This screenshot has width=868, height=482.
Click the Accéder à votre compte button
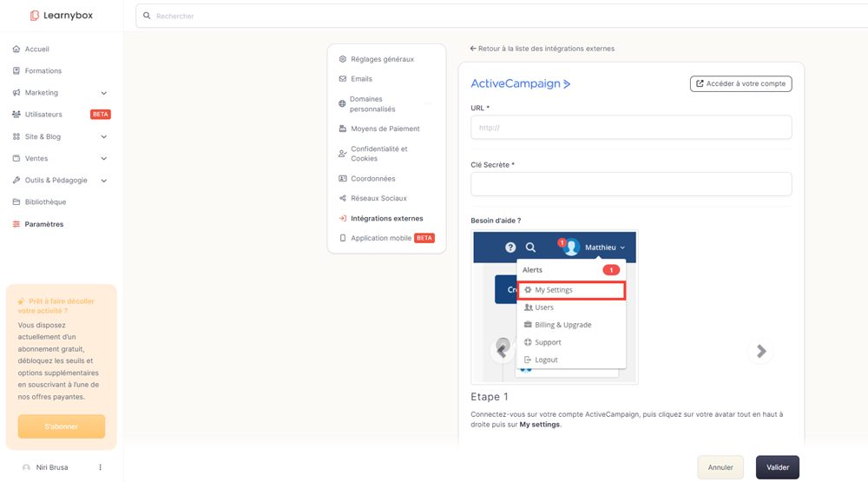(x=740, y=84)
